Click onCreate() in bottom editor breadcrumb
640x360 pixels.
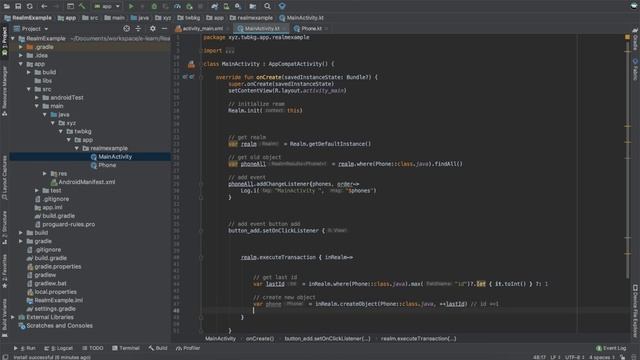(x=260, y=339)
